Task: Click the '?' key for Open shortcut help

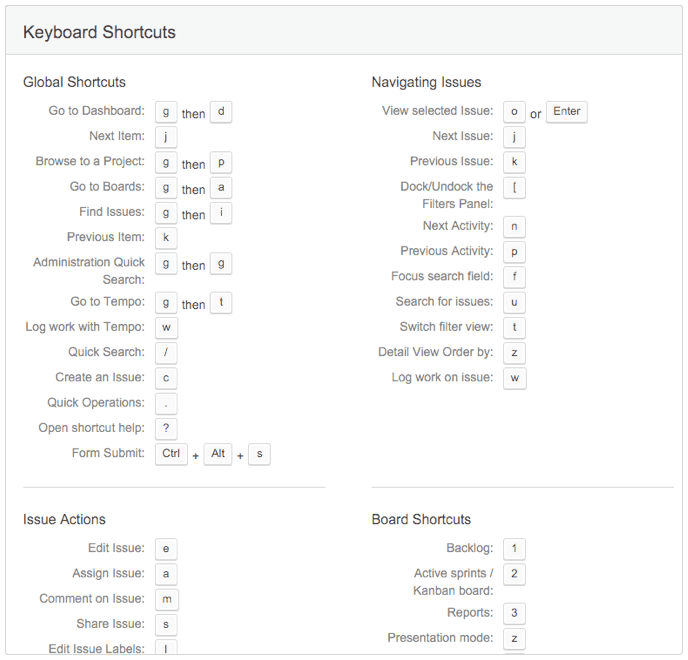Action: click(x=166, y=429)
